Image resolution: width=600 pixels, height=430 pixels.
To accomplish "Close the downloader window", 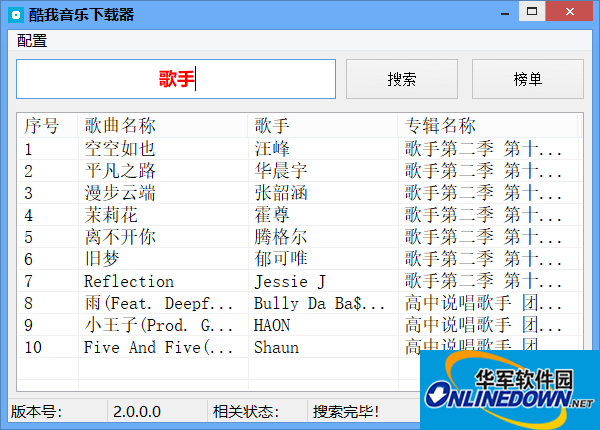I will click(570, 11).
